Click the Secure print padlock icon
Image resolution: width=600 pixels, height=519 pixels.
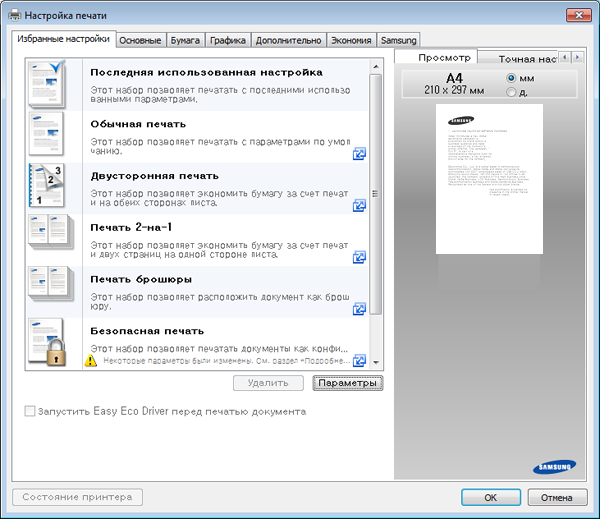click(56, 353)
